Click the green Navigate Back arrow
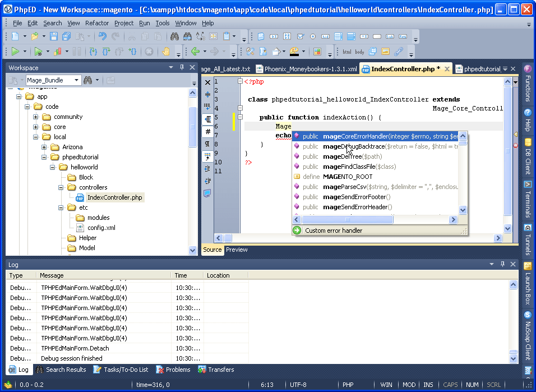Viewport: 536px width, 392px height. click(x=195, y=52)
